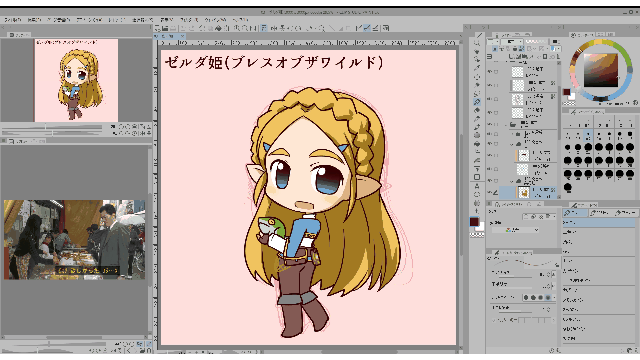The width and height of the screenshot is (640, 360).
Task: Open the expression color dropdown in layer property
Action: coord(517,230)
